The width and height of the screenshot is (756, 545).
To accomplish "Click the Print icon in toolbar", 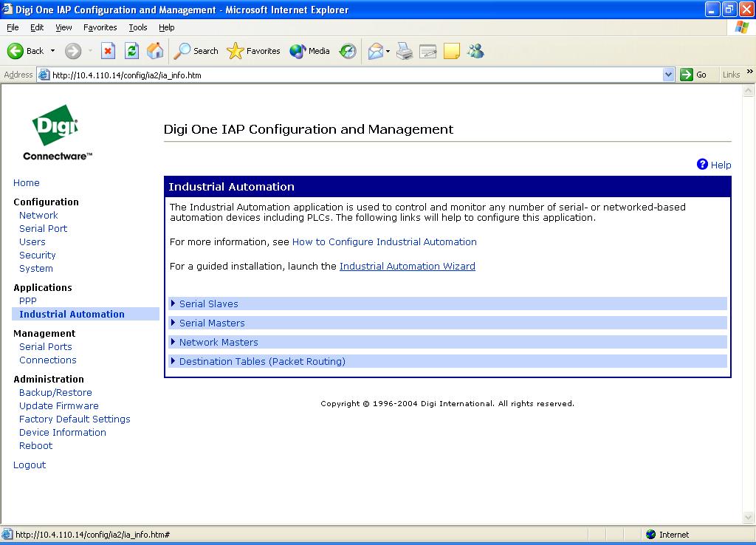I will (x=405, y=51).
